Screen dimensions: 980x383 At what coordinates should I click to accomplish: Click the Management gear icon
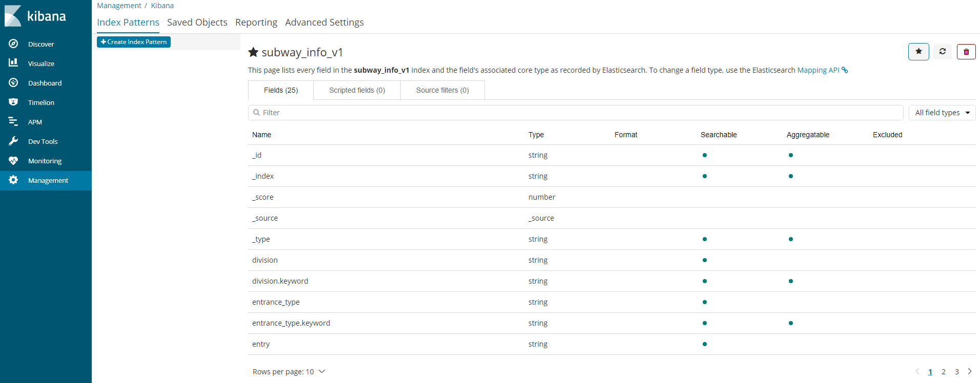click(x=13, y=180)
